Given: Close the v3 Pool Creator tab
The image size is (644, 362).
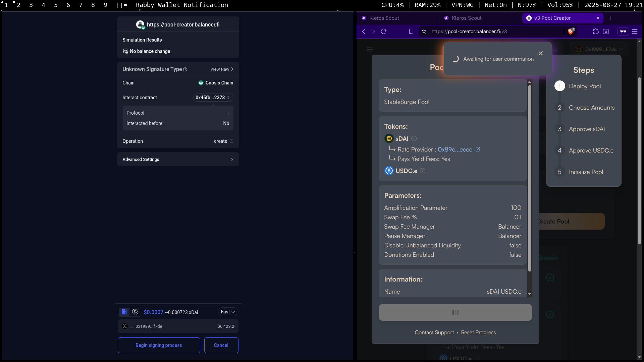Looking at the screenshot, I should pos(598,18).
